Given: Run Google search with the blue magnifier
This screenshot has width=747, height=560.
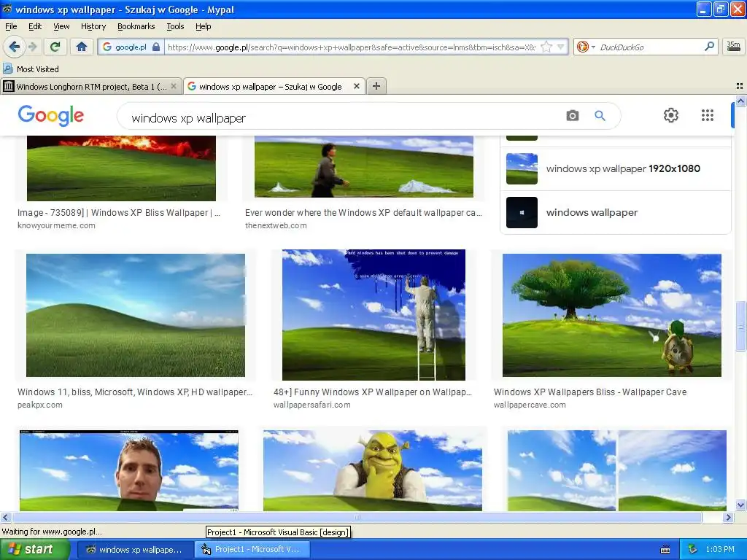Looking at the screenshot, I should click(600, 116).
